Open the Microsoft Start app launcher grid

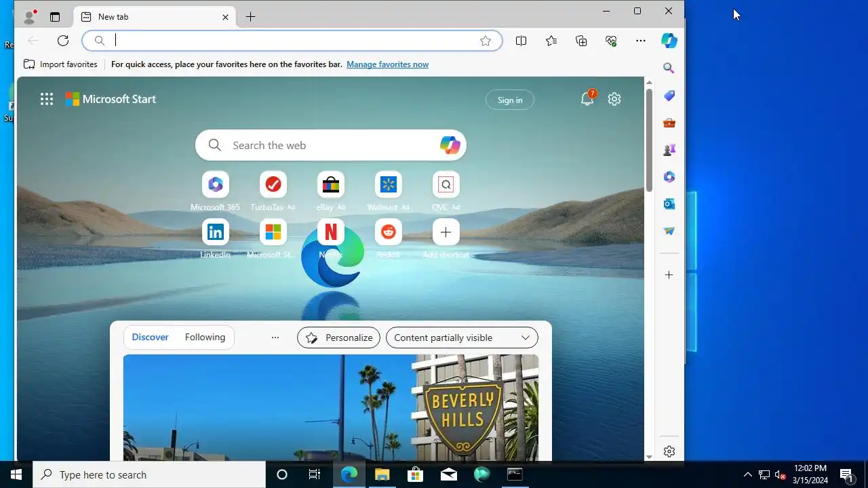(47, 100)
